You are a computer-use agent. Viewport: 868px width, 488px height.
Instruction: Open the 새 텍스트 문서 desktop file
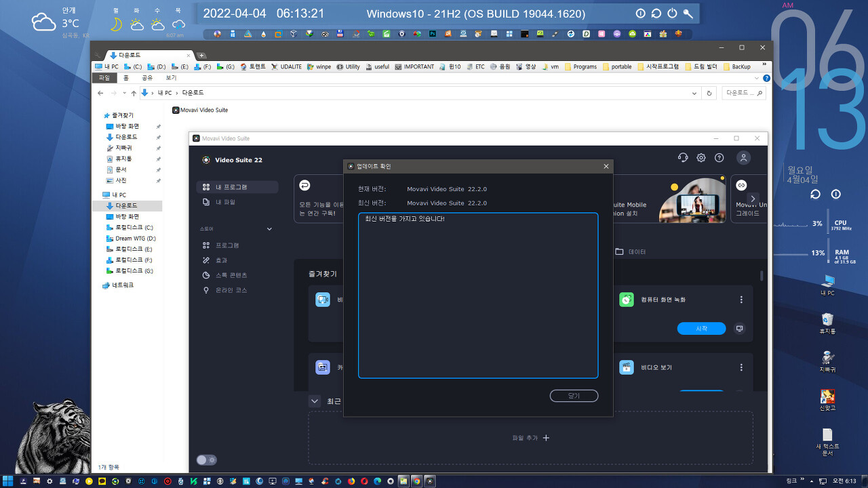827,442
